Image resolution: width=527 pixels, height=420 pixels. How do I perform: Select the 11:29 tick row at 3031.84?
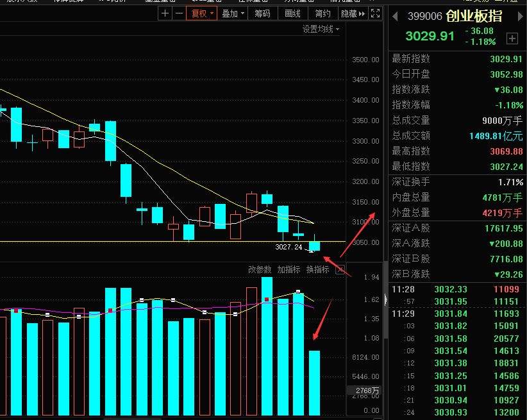tap(456, 314)
